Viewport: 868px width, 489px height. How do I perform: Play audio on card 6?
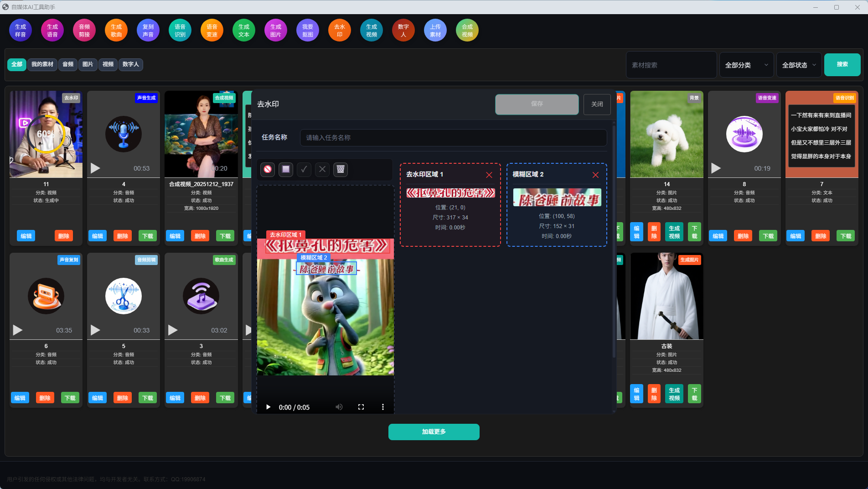click(x=18, y=330)
